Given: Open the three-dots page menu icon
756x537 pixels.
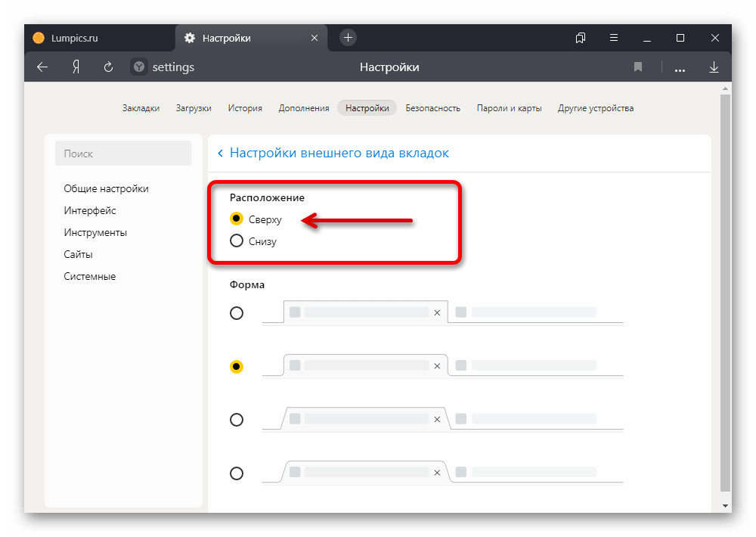Looking at the screenshot, I should [680, 68].
